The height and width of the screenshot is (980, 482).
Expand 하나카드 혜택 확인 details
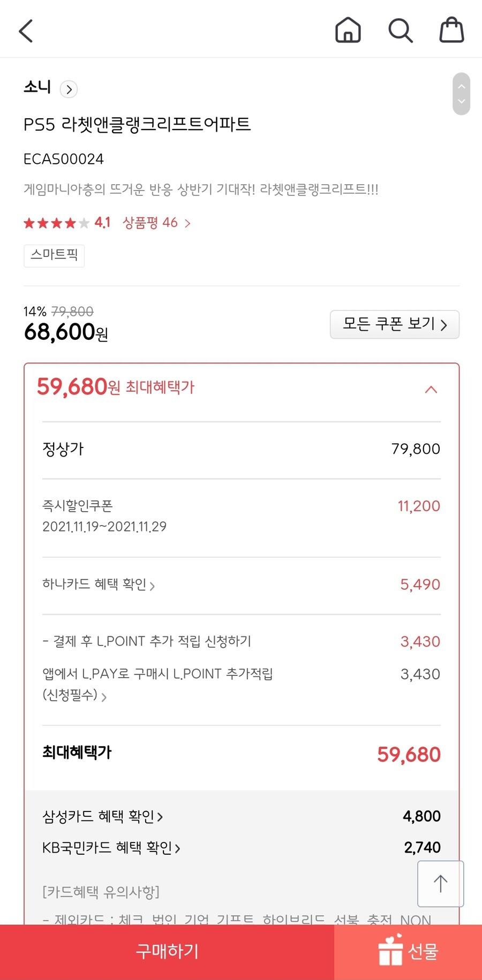coord(99,584)
